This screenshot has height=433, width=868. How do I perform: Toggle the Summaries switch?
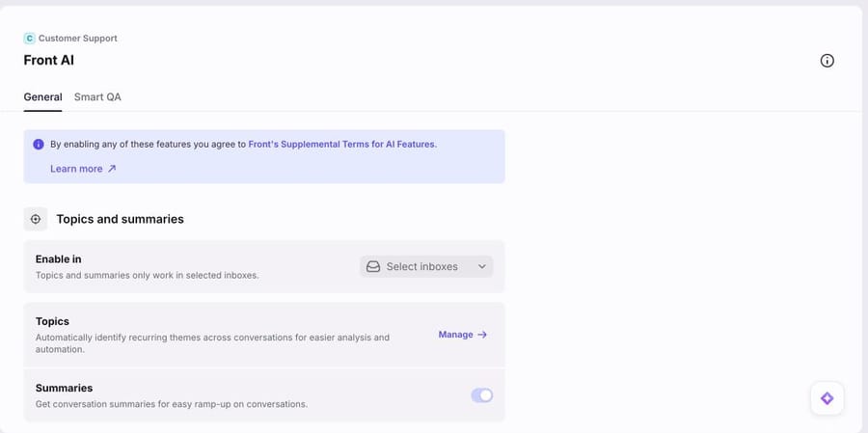[481, 395]
